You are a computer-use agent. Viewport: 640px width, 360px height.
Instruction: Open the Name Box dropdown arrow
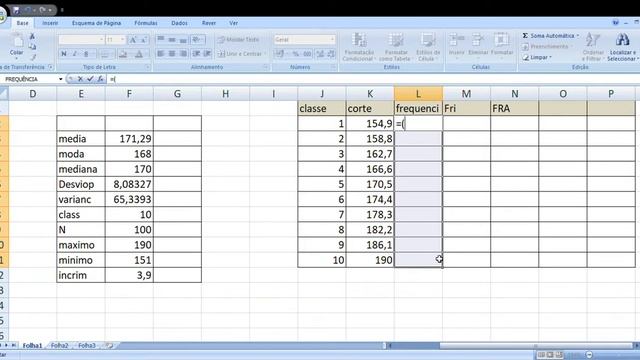pos(61,79)
